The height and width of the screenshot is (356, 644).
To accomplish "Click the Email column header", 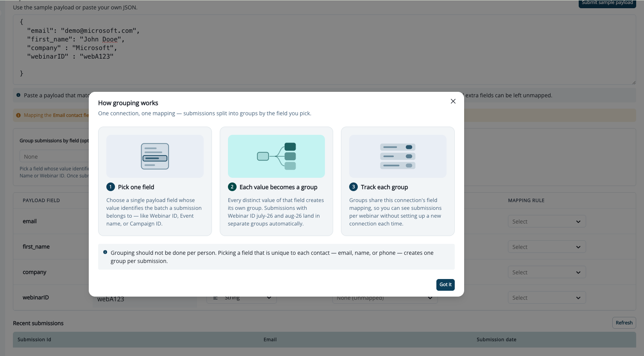I will (x=270, y=340).
